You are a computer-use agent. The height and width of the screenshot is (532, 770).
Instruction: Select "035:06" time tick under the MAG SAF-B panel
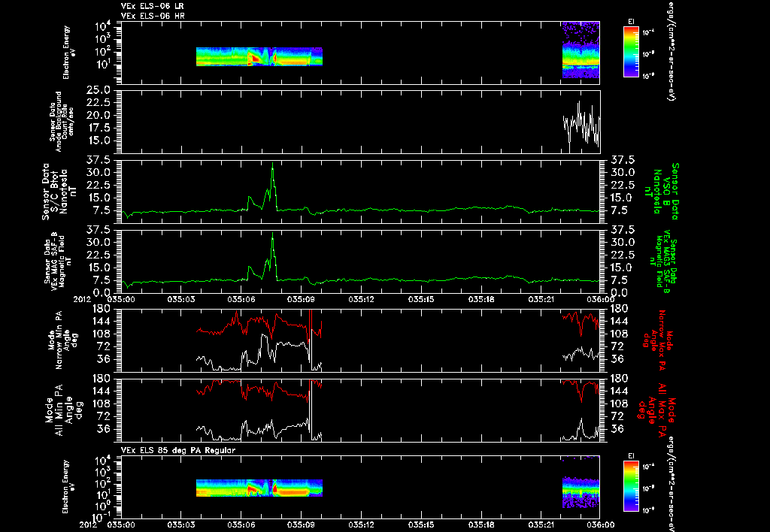241,299
